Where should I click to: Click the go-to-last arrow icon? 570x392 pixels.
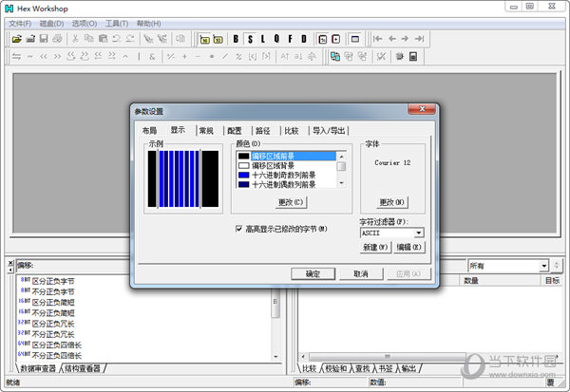[419, 39]
